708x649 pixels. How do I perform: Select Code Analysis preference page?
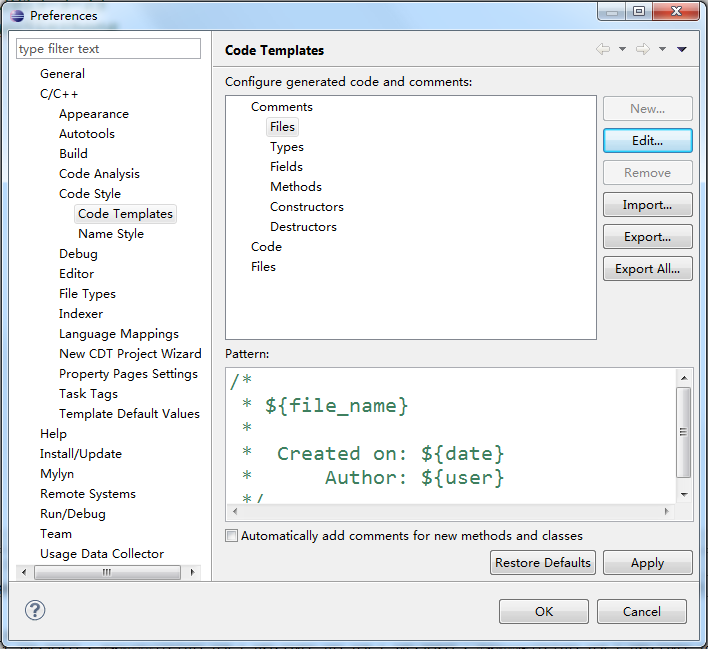99,174
